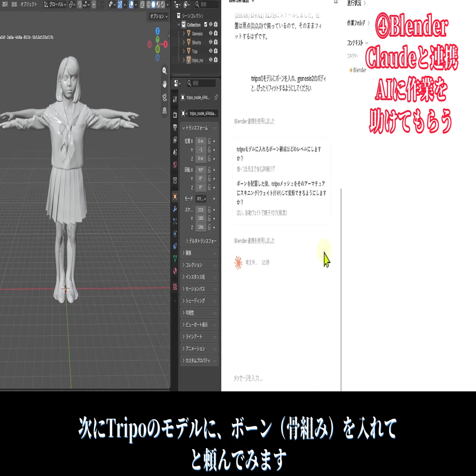Open the Physics properties tab
Image resolution: width=476 pixels, height=476 pixels.
tap(175, 234)
